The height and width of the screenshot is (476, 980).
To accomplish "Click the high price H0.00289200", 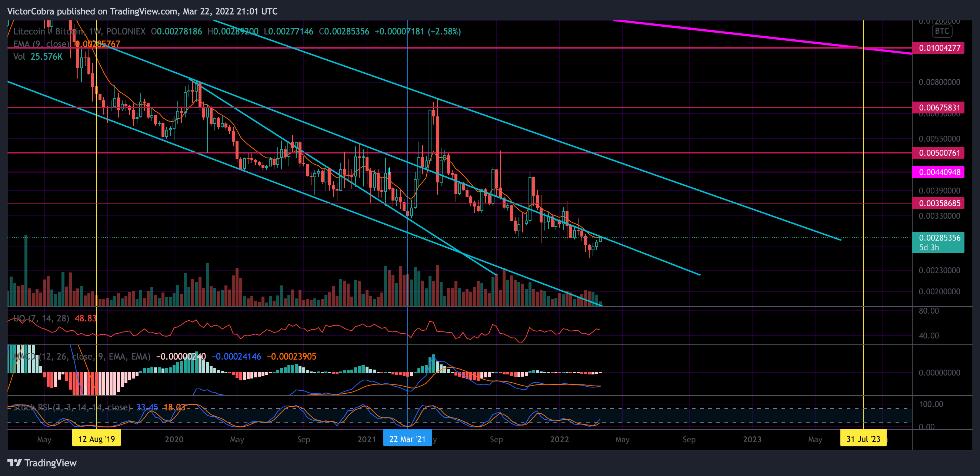I will 233,31.
